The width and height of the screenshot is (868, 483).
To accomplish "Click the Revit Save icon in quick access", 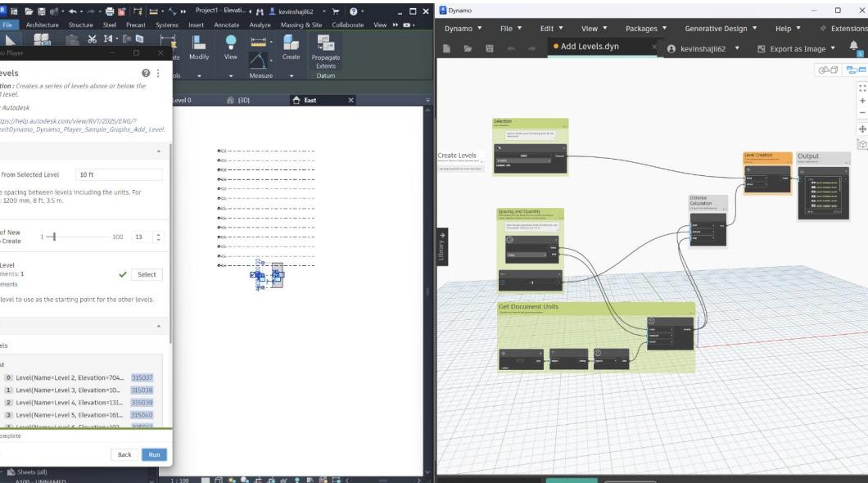I will click(41, 11).
